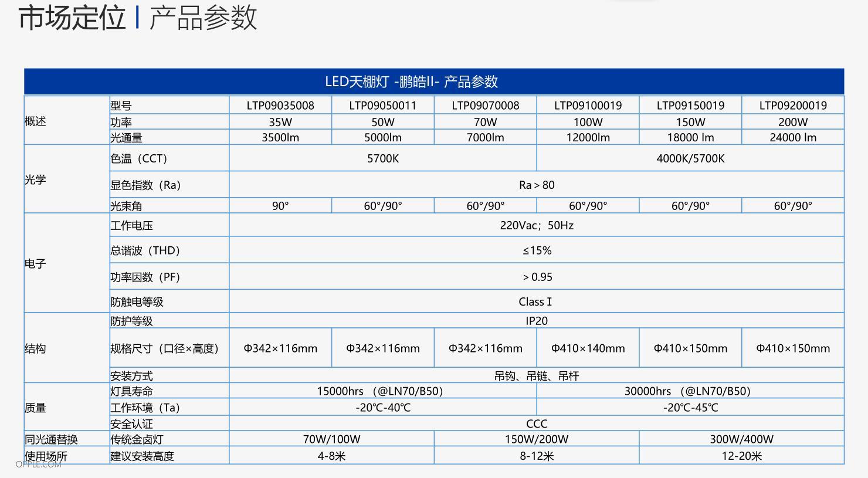Select the 5700K color temperature cell
Image resolution: width=868 pixels, height=478 pixels.
pos(383,158)
